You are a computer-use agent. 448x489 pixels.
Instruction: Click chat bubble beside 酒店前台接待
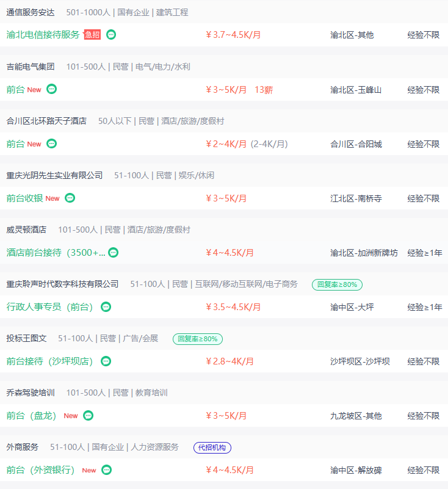(114, 252)
